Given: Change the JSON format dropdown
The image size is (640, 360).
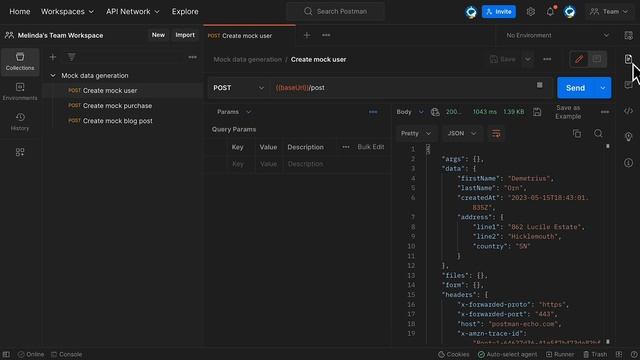Looking at the screenshot, I should pyautogui.click(x=462, y=133).
